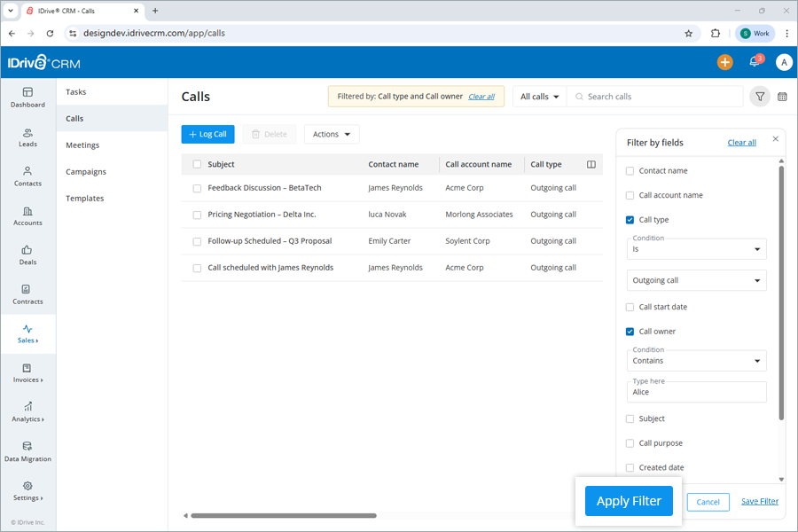798x532 pixels.
Task: Click the calendar view icon near search
Action: pyautogui.click(x=782, y=96)
